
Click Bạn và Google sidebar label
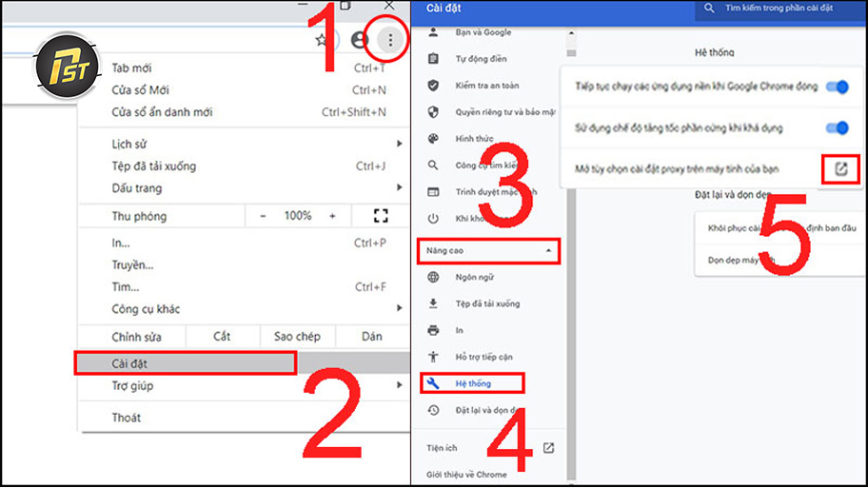coord(483,32)
